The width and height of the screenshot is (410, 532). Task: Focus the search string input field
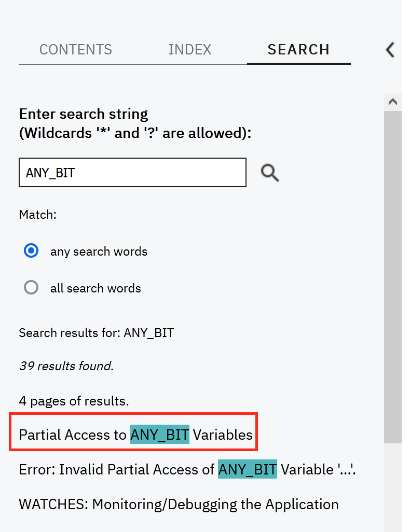[x=132, y=172]
